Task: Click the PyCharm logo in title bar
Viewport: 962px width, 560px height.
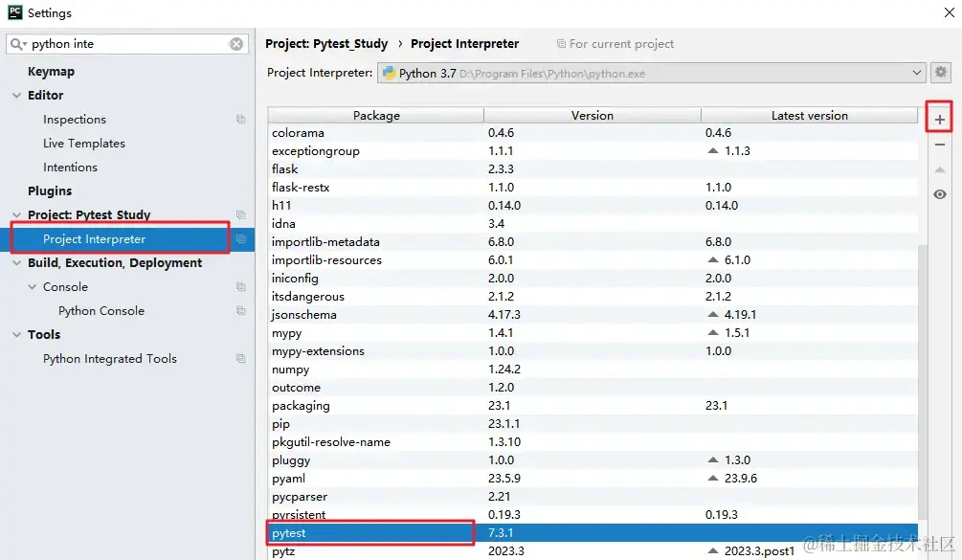Action: (x=14, y=12)
